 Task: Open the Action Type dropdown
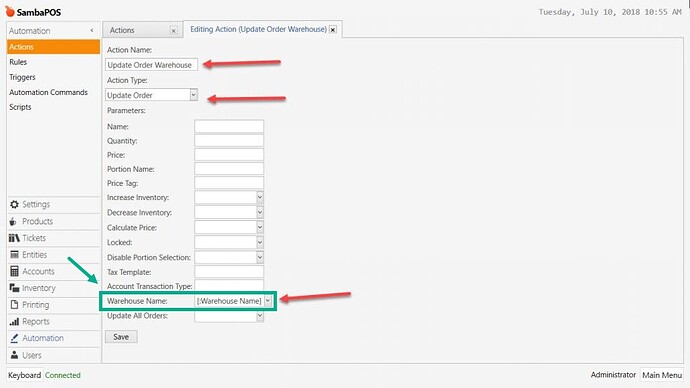(193, 95)
